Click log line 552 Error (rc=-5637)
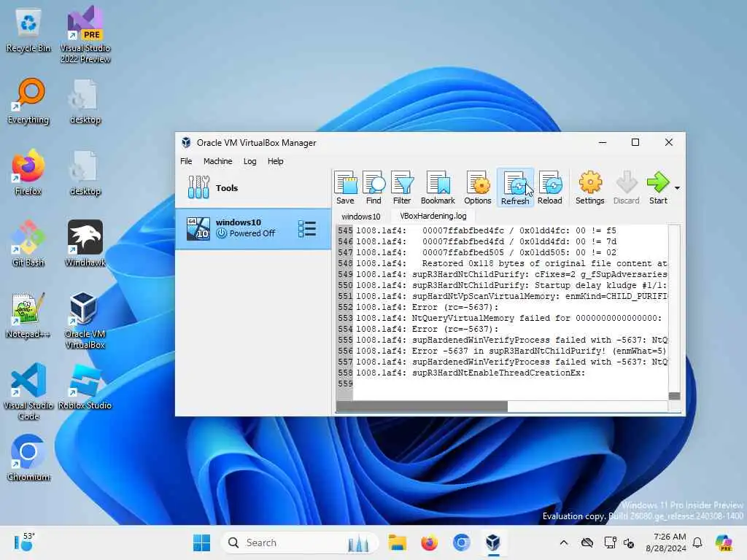 point(427,307)
